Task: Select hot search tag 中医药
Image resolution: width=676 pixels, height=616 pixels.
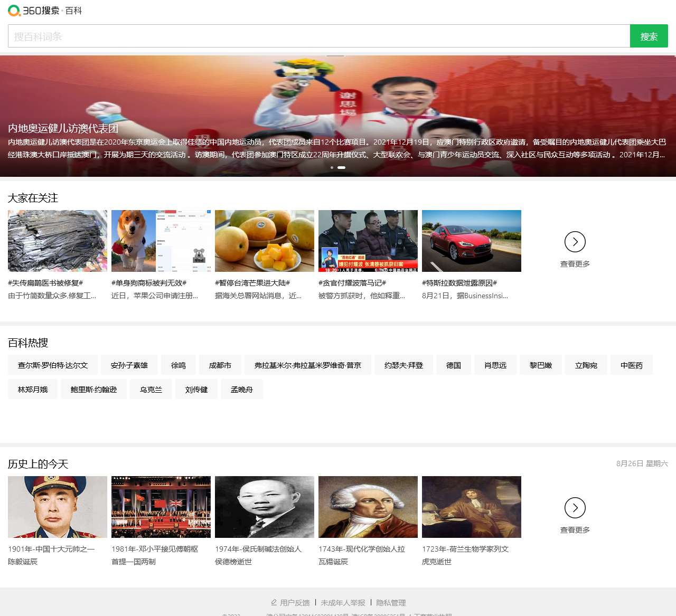Action: pos(632,365)
